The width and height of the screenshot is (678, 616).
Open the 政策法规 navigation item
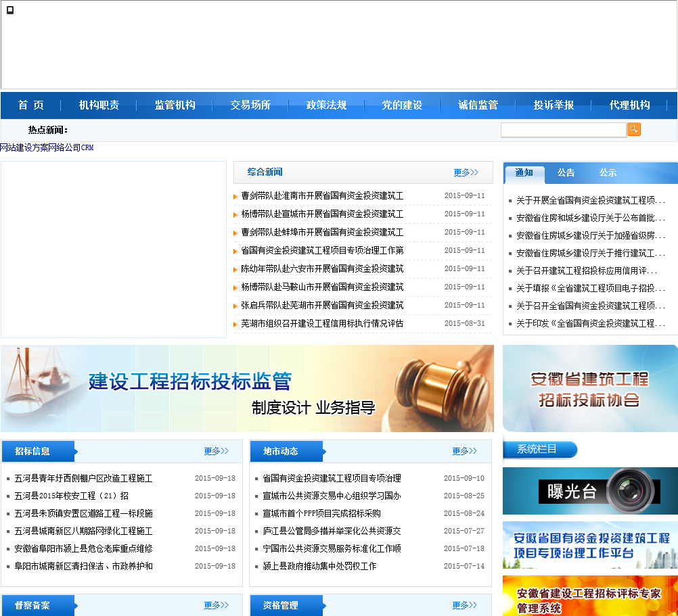tap(326, 105)
